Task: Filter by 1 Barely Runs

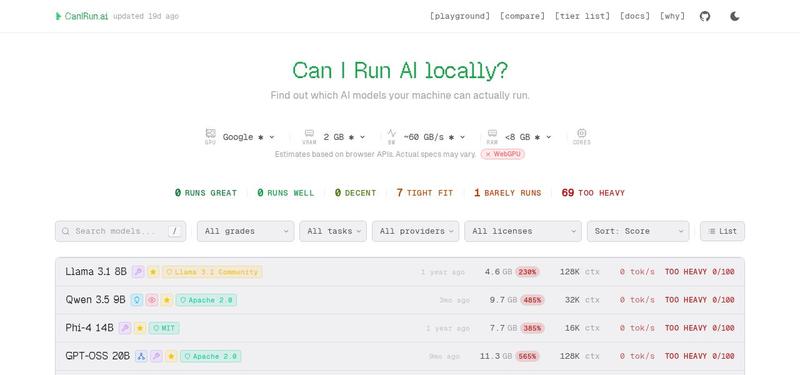Action: coord(507,193)
